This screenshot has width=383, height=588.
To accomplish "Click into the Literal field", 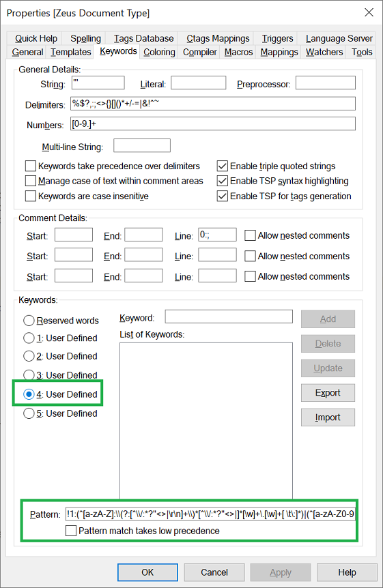I will (x=198, y=83).
